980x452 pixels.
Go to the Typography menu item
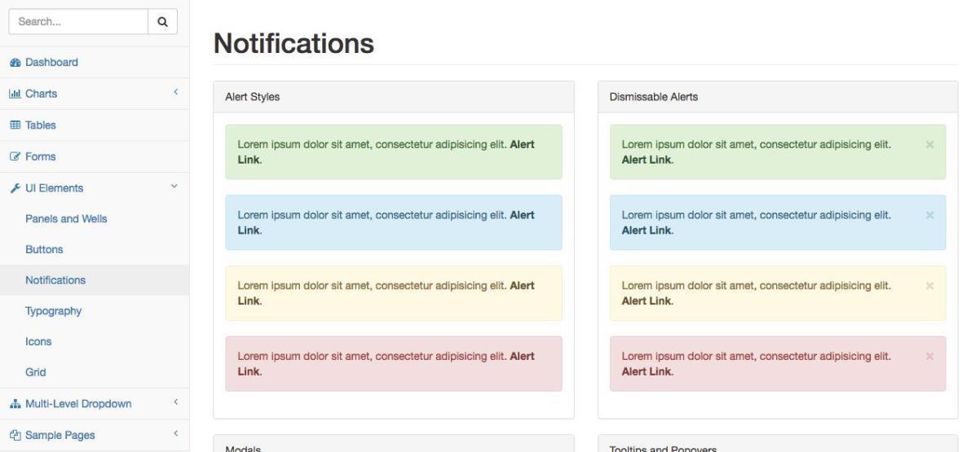[x=53, y=311]
